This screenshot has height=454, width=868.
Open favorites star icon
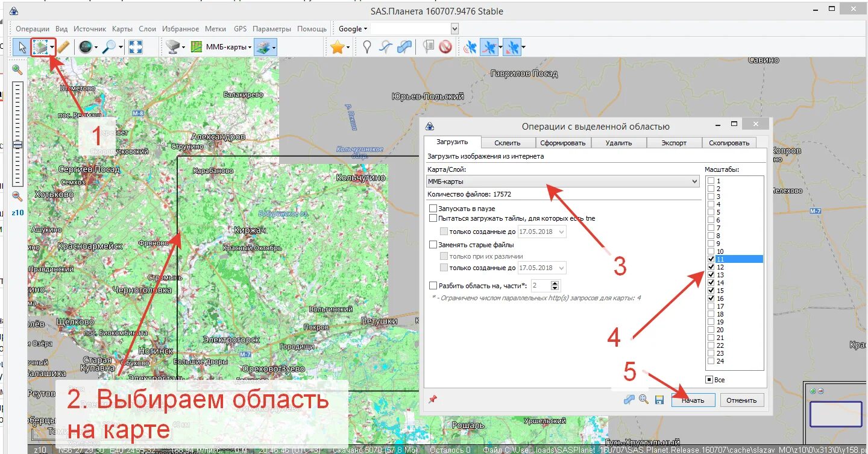coord(336,47)
